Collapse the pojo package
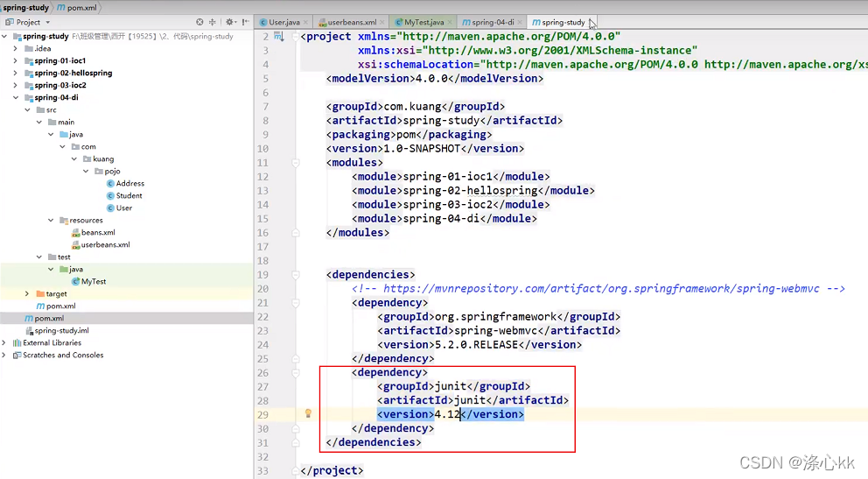Screen dimensions: 868x479 point(86,171)
